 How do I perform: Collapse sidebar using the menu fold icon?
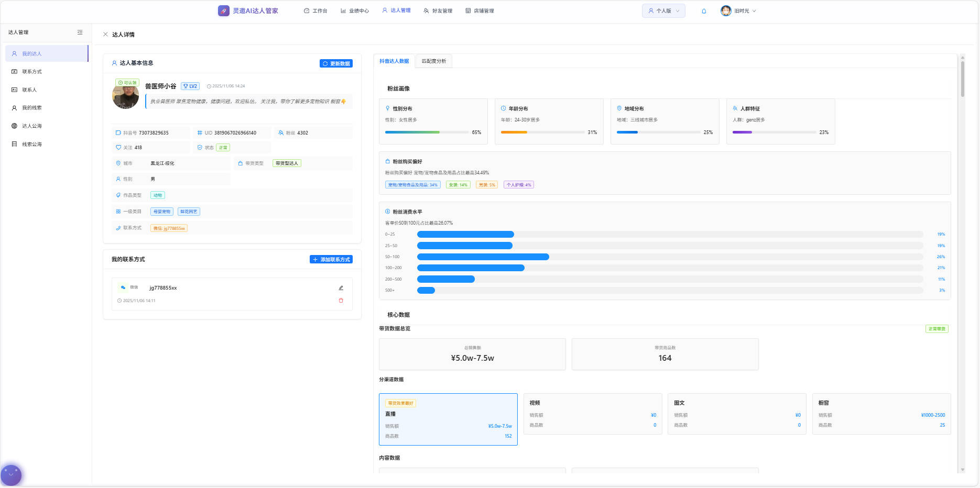click(80, 32)
